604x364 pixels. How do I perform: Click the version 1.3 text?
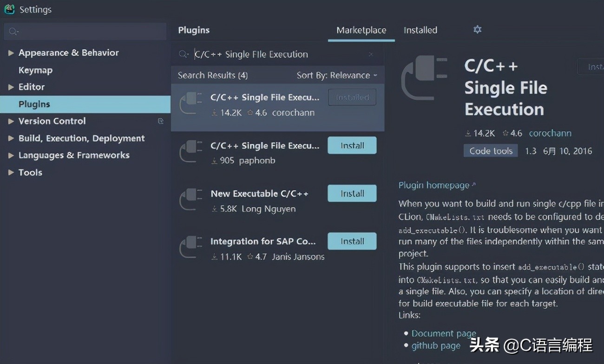tap(531, 151)
